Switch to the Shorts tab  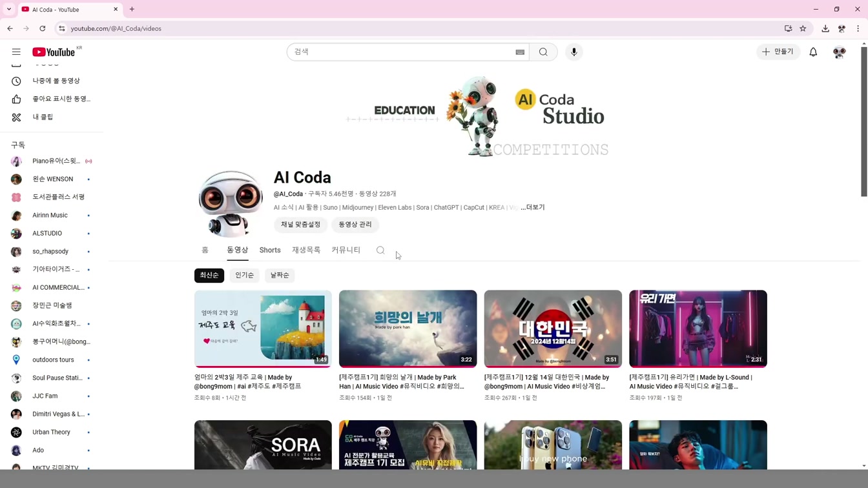[270, 250]
